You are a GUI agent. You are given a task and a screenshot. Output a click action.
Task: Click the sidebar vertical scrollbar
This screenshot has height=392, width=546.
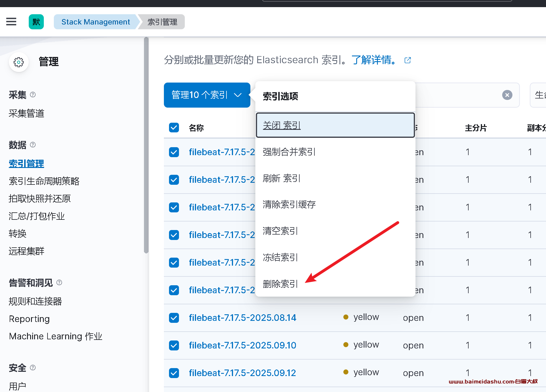[x=146, y=145]
